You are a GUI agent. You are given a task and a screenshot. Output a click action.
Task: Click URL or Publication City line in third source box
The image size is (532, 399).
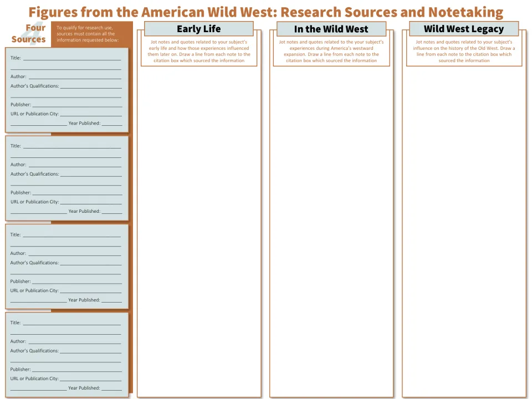point(90,291)
